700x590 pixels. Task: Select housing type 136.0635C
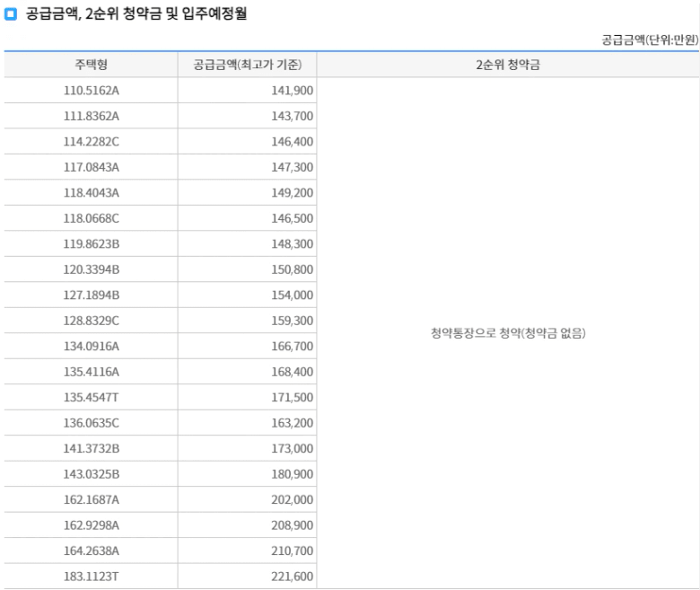(91, 423)
